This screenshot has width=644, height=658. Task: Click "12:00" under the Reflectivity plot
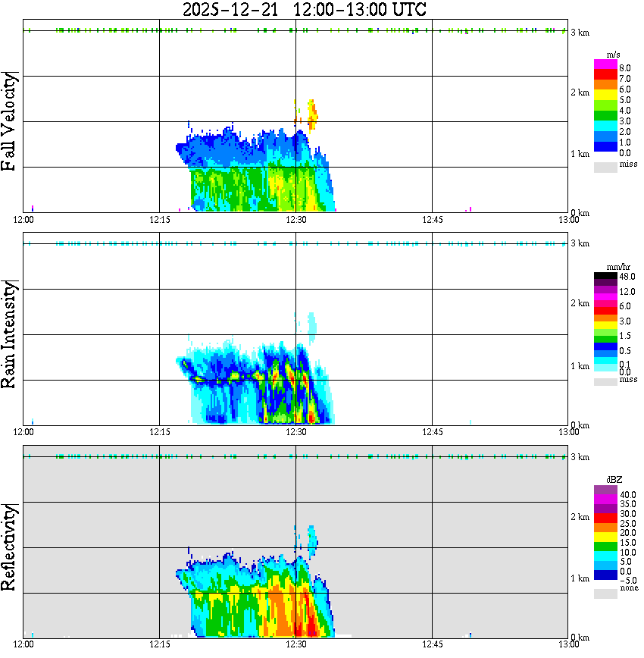click(23, 644)
